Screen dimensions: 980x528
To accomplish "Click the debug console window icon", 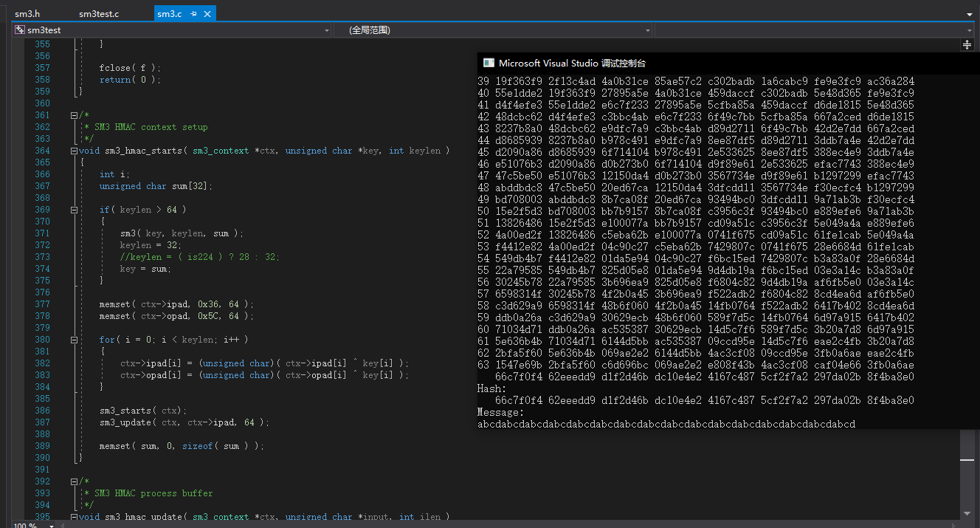I will click(x=489, y=64).
